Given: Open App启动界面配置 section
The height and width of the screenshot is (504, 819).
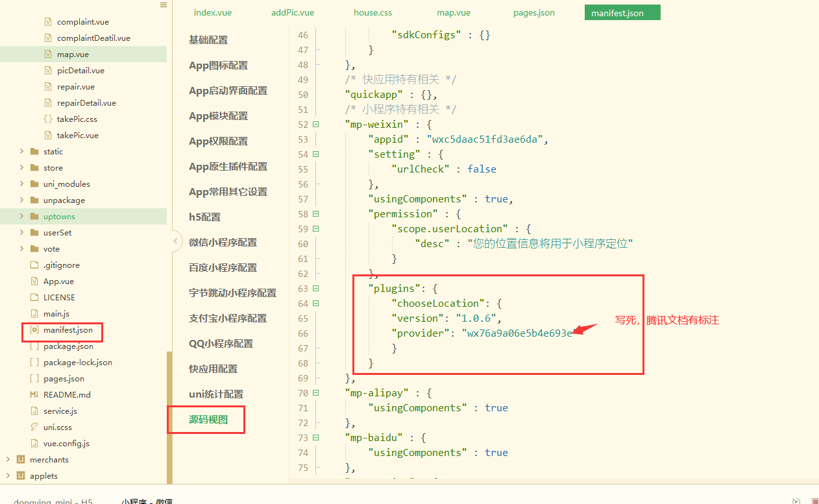Looking at the screenshot, I should [x=228, y=91].
